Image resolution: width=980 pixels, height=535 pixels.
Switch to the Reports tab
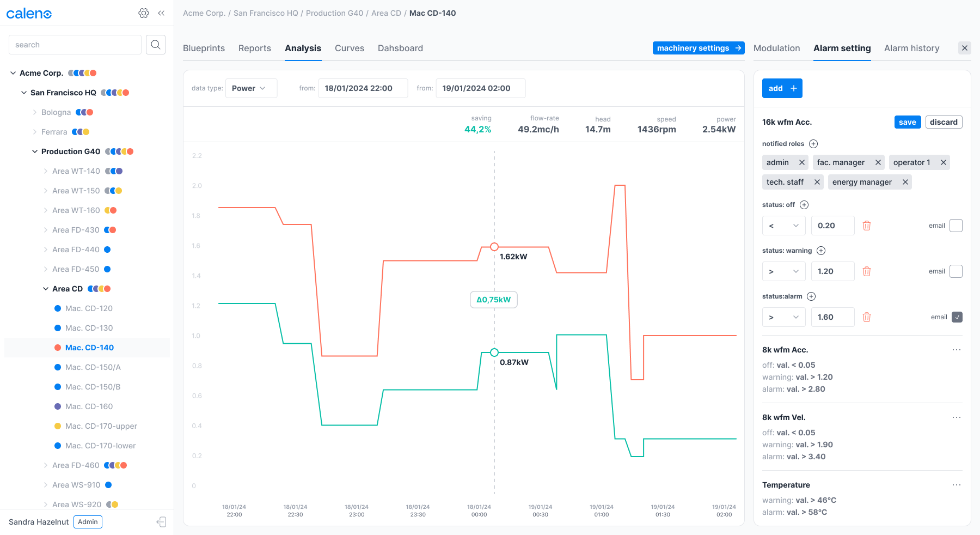[x=254, y=48]
